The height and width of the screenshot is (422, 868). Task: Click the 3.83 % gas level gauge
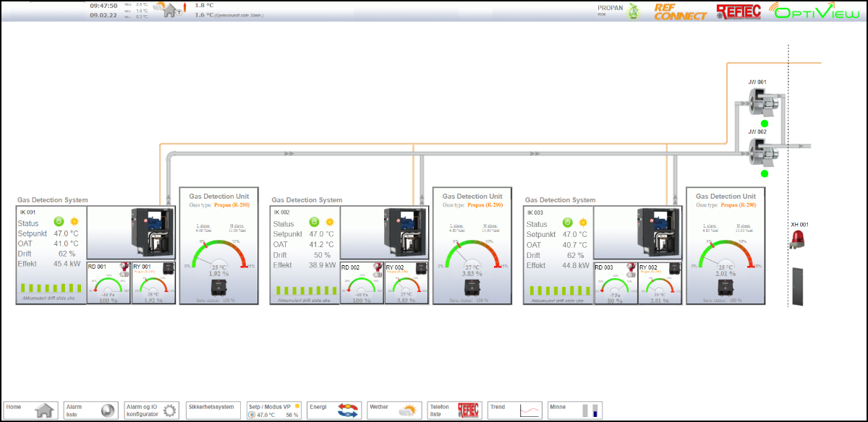coord(472,257)
